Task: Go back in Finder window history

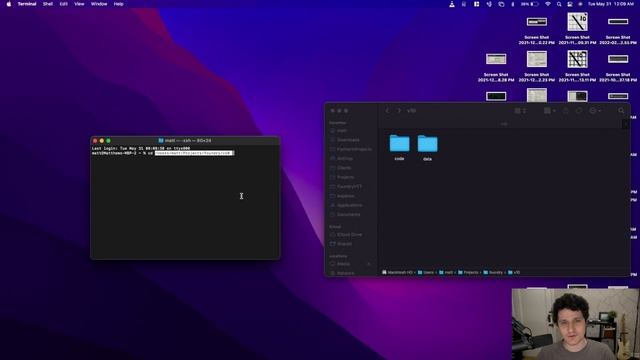Action: 387,111
